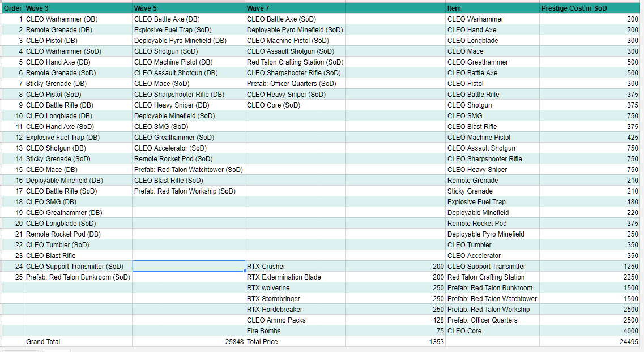This screenshot has height=352, width=644.
Task: Click the Total Price label cell
Action: tap(295, 342)
